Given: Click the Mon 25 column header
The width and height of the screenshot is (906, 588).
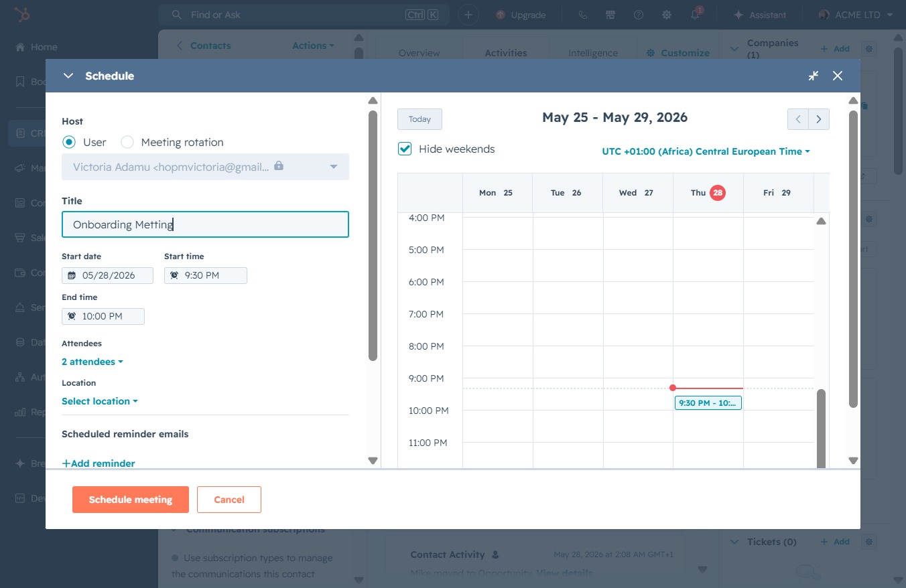Looking at the screenshot, I should 497,193.
